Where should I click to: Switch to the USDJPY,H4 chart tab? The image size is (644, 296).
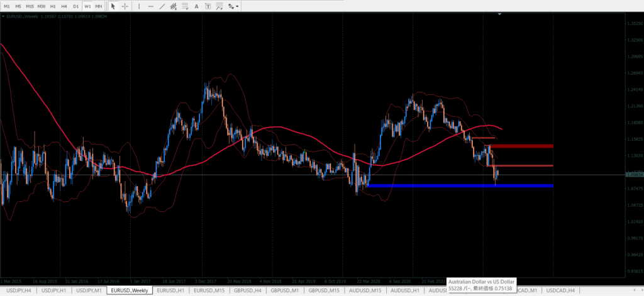tap(18, 290)
